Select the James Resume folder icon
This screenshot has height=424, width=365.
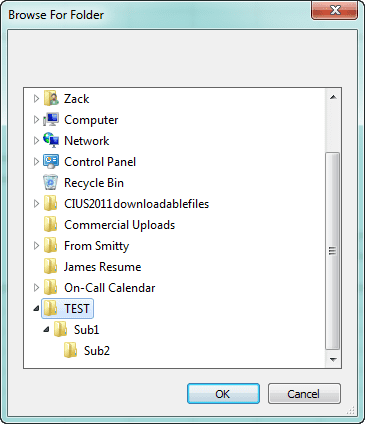(x=50, y=267)
